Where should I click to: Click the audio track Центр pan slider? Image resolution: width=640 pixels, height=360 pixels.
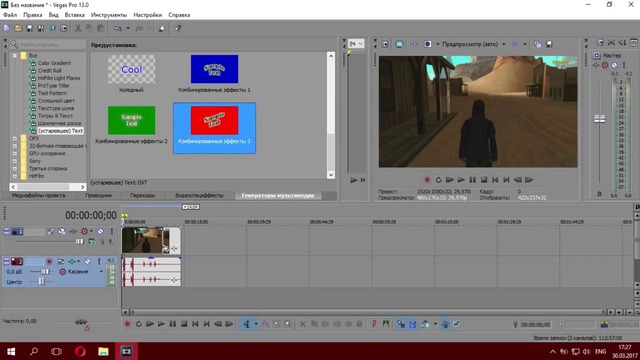pos(41,282)
